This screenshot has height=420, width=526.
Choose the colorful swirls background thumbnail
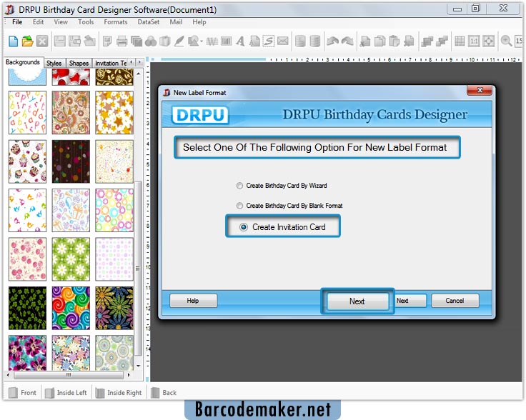coord(71,308)
